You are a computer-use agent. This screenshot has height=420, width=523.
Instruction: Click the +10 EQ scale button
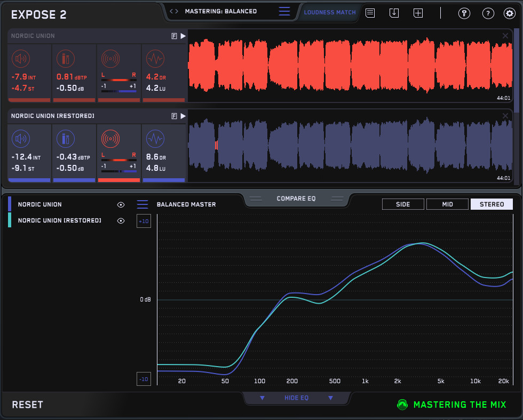pos(144,221)
